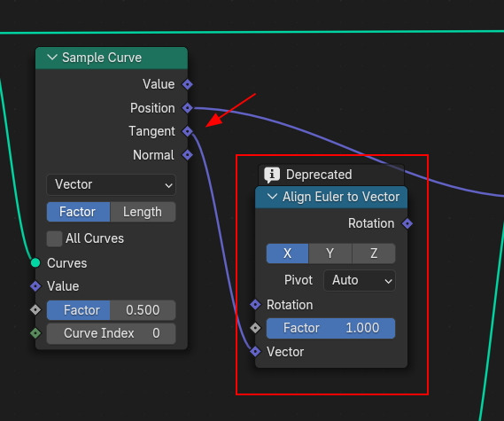Screen dimensions: 504x421
Task: Click the Sample Curve Value input socket
Action: click(35, 286)
